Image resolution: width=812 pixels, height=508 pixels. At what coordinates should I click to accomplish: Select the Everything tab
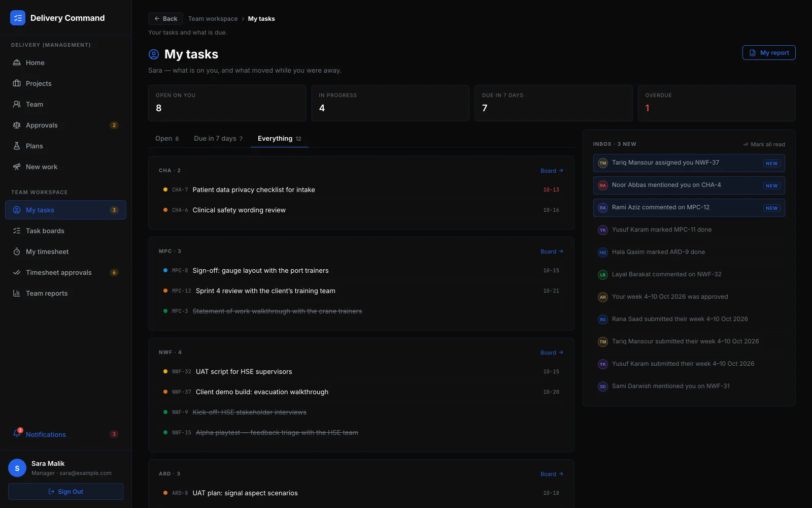coord(280,138)
